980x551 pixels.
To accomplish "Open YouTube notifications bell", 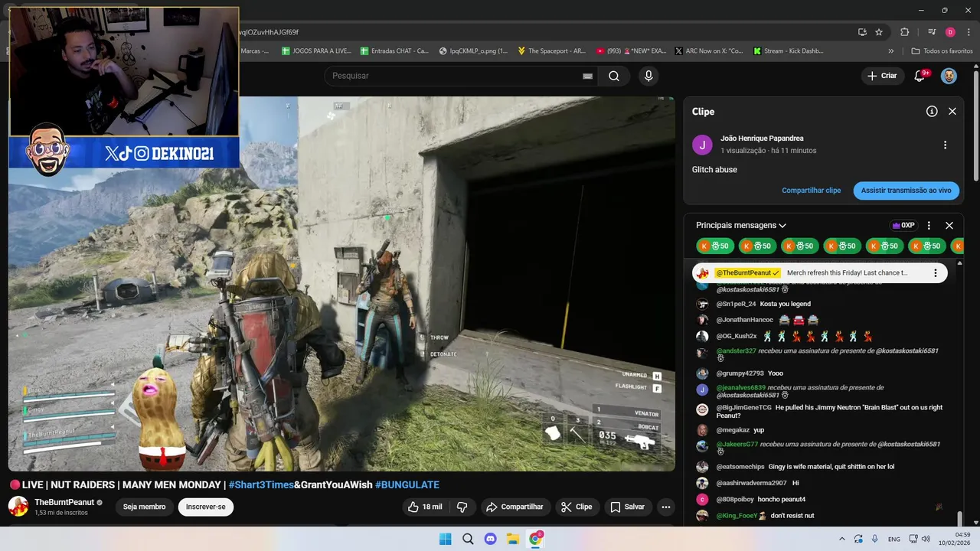I will pyautogui.click(x=921, y=76).
